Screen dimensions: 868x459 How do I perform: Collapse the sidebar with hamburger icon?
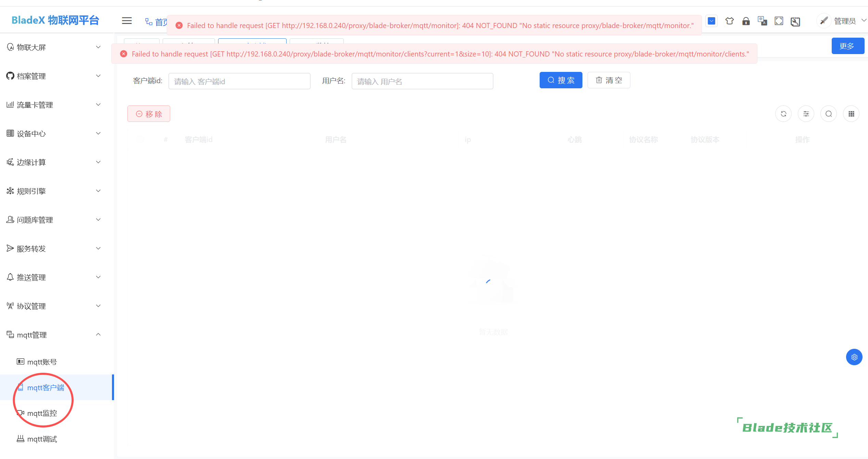pos(127,21)
